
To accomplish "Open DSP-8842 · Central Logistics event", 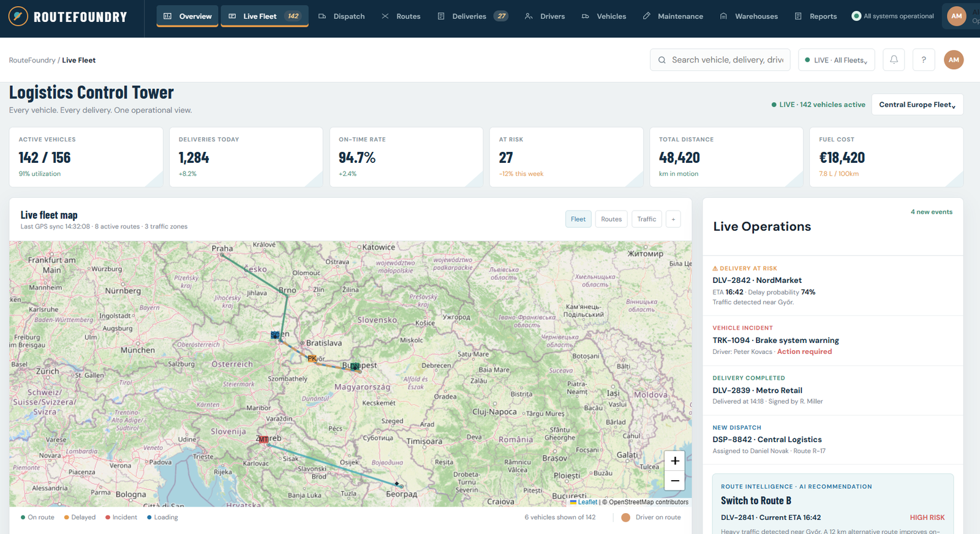I will pyautogui.click(x=833, y=440).
